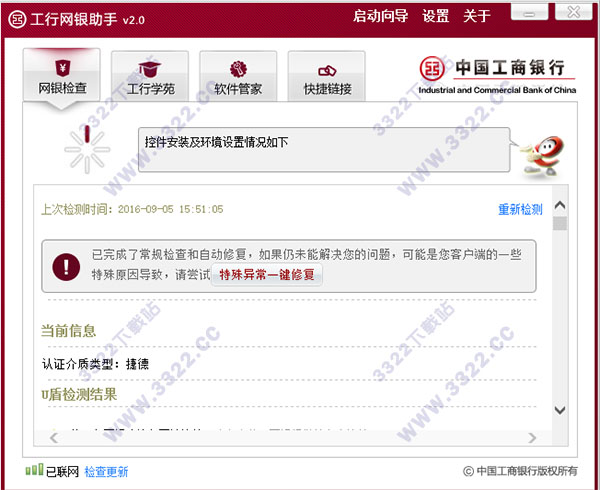Viewport: 600px width, 490px height.
Task: Click the shield yen icon of 网银检查
Action: point(62,68)
